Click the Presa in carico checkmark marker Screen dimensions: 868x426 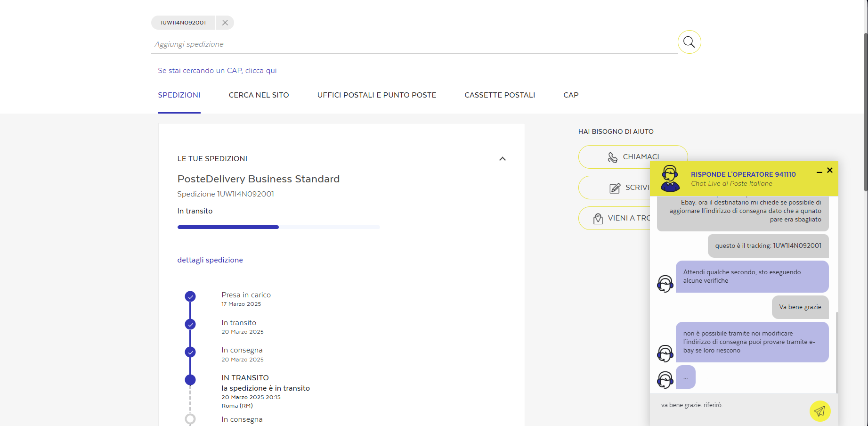(x=190, y=296)
